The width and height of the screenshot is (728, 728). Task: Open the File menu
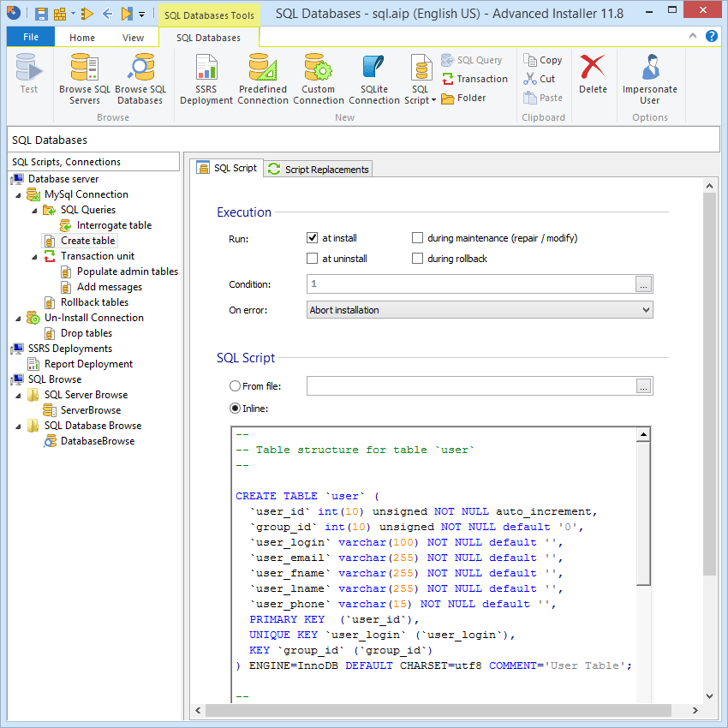(x=31, y=37)
